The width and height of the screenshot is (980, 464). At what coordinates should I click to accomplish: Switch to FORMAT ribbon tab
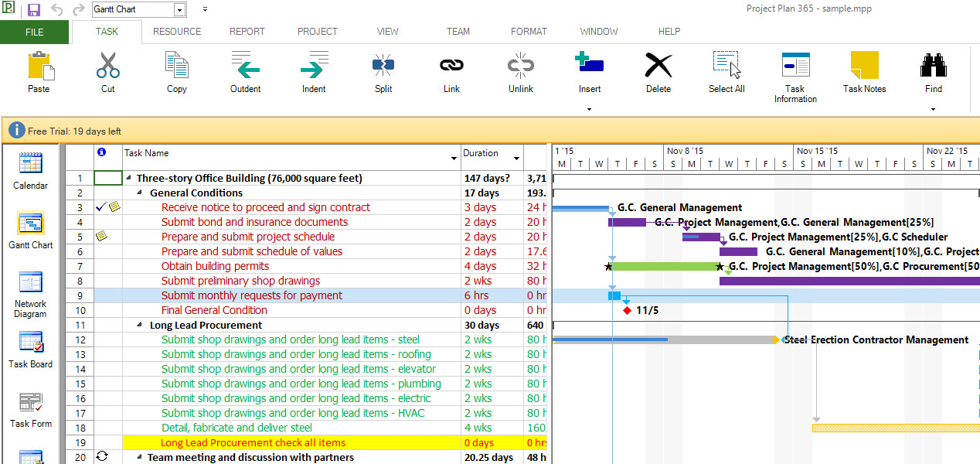click(x=529, y=32)
